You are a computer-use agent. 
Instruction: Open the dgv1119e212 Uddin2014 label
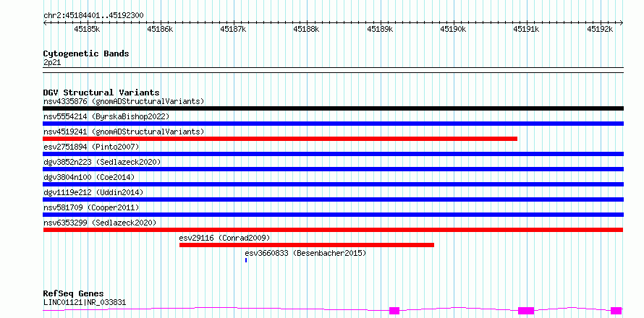pyautogui.click(x=93, y=192)
